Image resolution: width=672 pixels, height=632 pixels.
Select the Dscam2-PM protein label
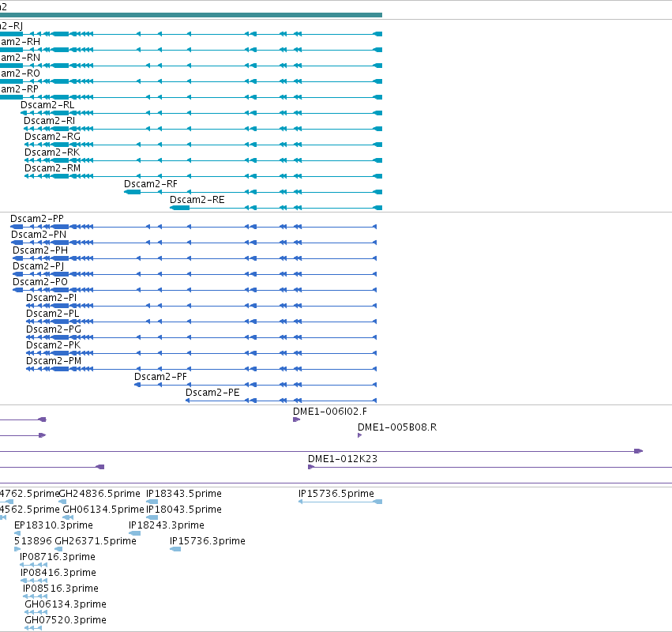tap(54, 362)
